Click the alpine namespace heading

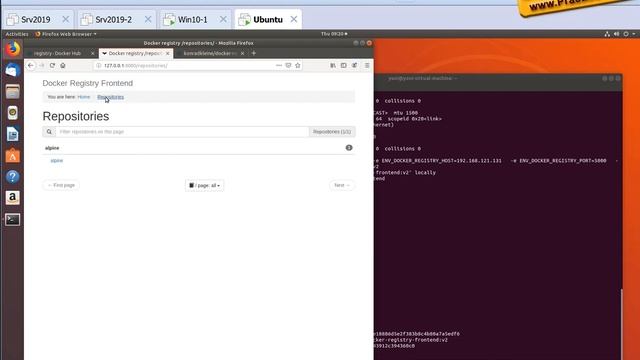[x=52, y=148]
